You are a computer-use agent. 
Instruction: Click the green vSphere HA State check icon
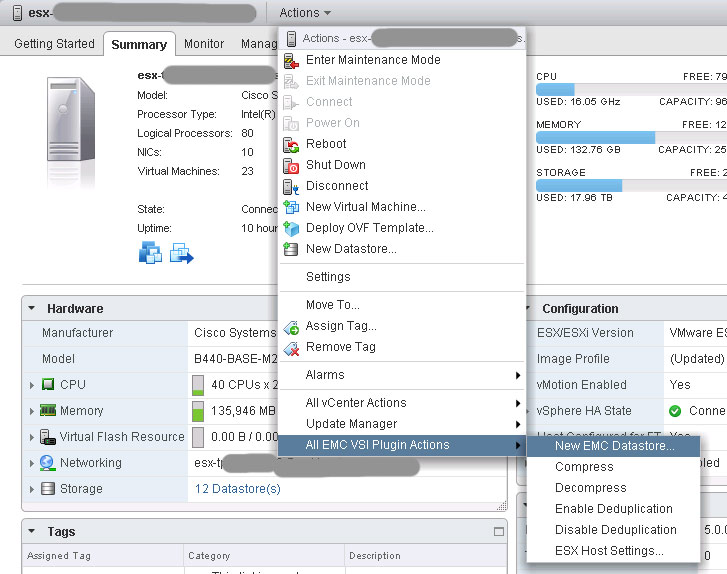coord(675,411)
